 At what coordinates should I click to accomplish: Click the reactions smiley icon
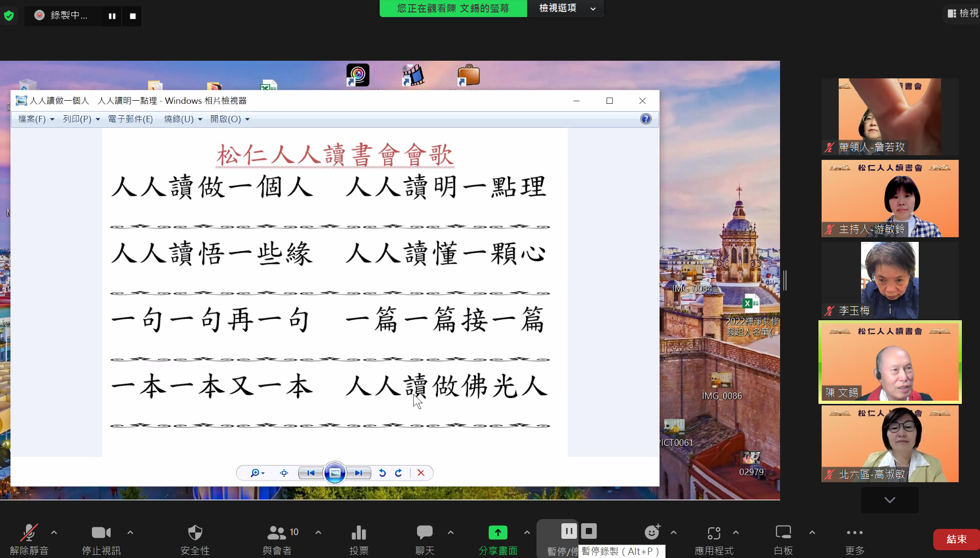coord(651,533)
